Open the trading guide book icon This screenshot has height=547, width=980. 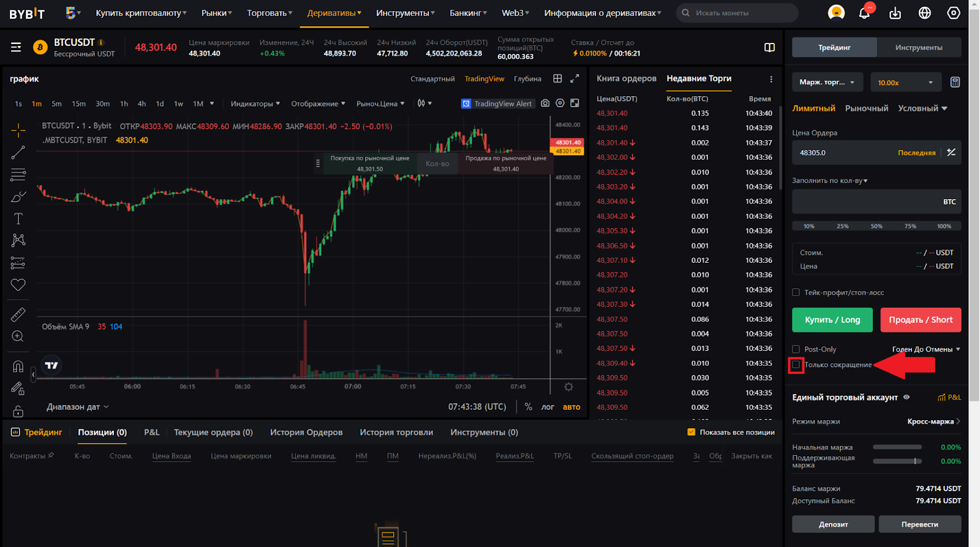770,48
